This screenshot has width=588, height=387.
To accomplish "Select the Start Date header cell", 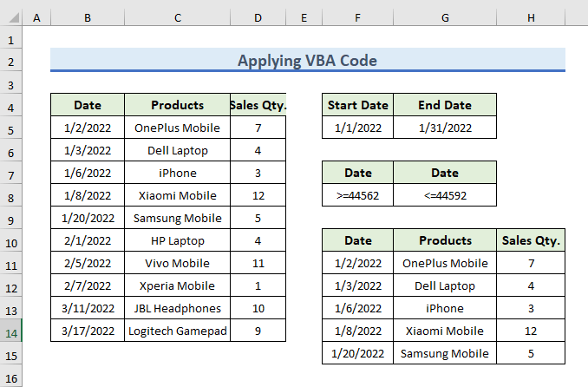I will click(357, 106).
